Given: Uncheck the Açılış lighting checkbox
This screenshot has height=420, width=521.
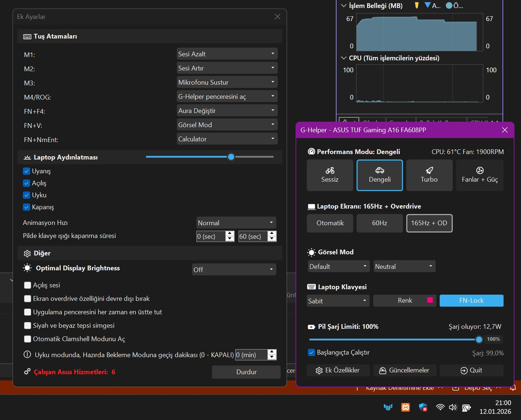Looking at the screenshot, I should pos(27,183).
